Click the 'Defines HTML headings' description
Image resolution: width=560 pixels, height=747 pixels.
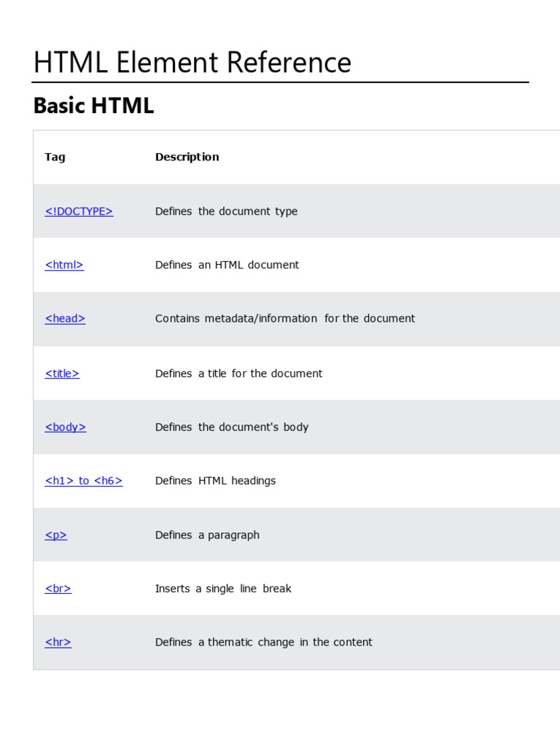coord(215,481)
